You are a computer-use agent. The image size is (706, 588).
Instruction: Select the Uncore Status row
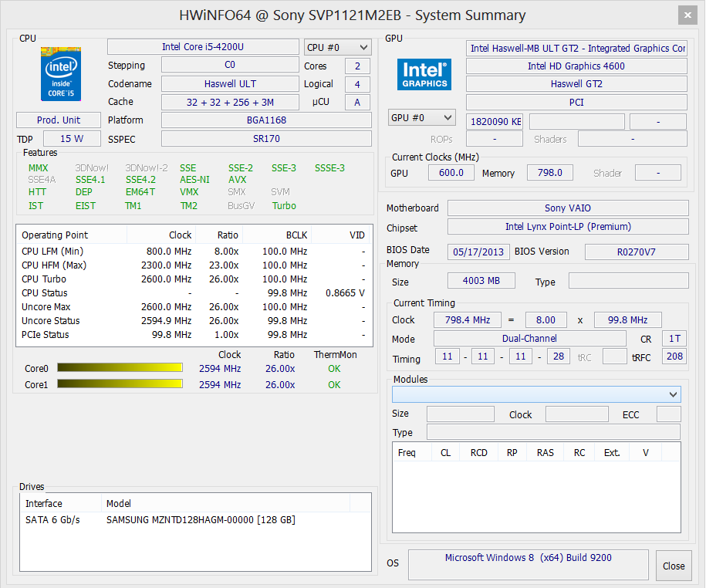pos(194,320)
